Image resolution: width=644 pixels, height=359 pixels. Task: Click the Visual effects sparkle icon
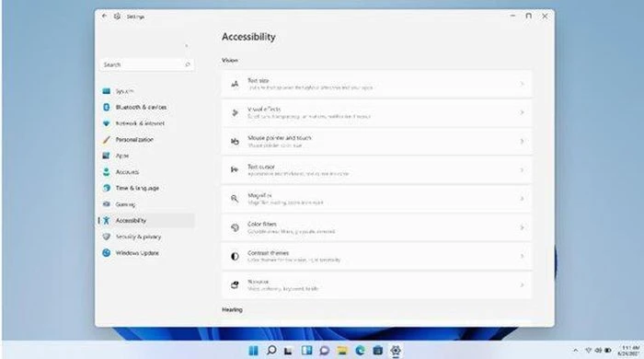tap(235, 112)
